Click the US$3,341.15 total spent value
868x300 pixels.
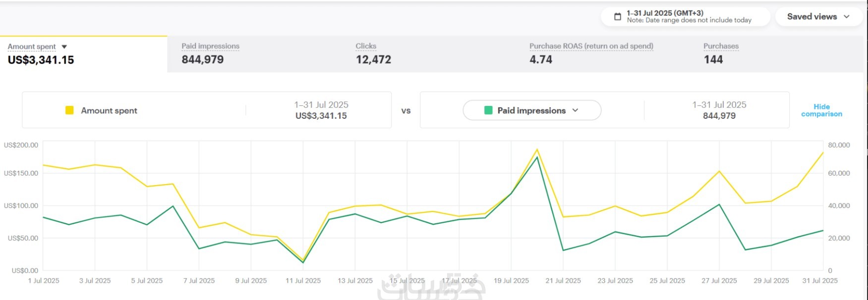point(41,60)
